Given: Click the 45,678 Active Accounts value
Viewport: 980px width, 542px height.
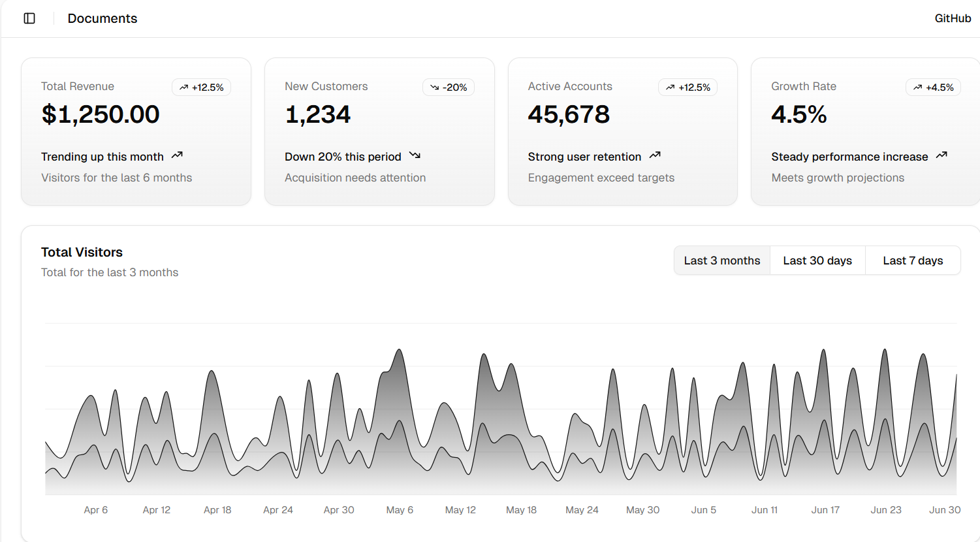Looking at the screenshot, I should [569, 115].
